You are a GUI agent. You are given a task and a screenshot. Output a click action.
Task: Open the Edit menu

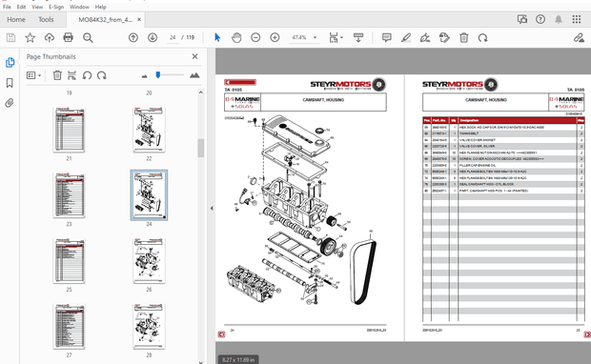22,7
